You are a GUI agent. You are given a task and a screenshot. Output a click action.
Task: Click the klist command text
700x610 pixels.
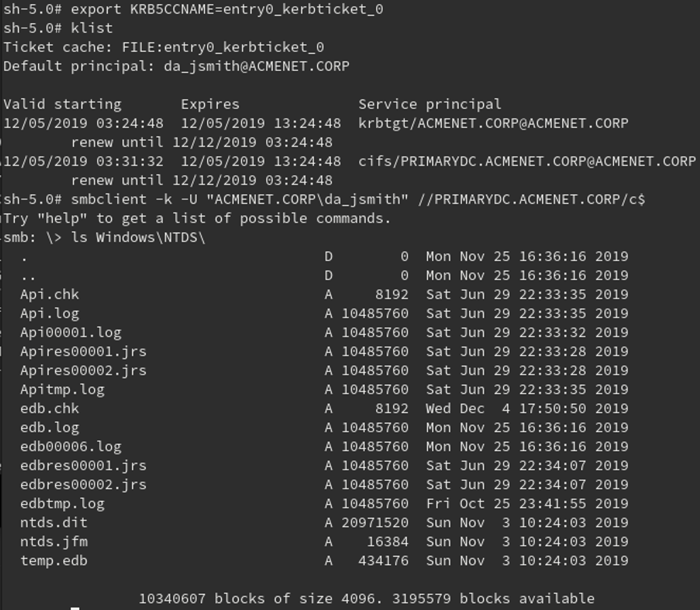coord(92,28)
